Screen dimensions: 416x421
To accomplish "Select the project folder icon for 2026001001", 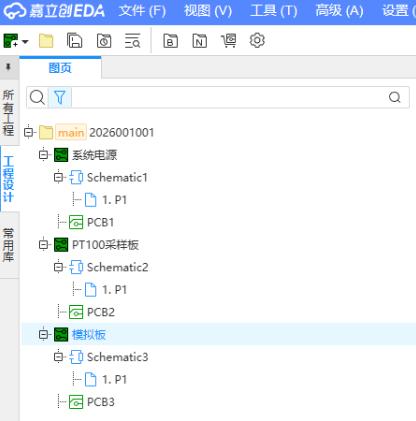I will [x=46, y=132].
